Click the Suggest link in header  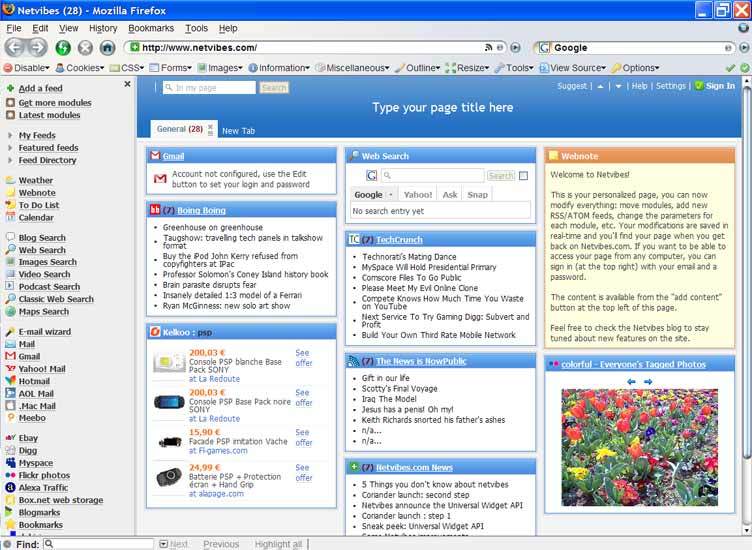[572, 86]
